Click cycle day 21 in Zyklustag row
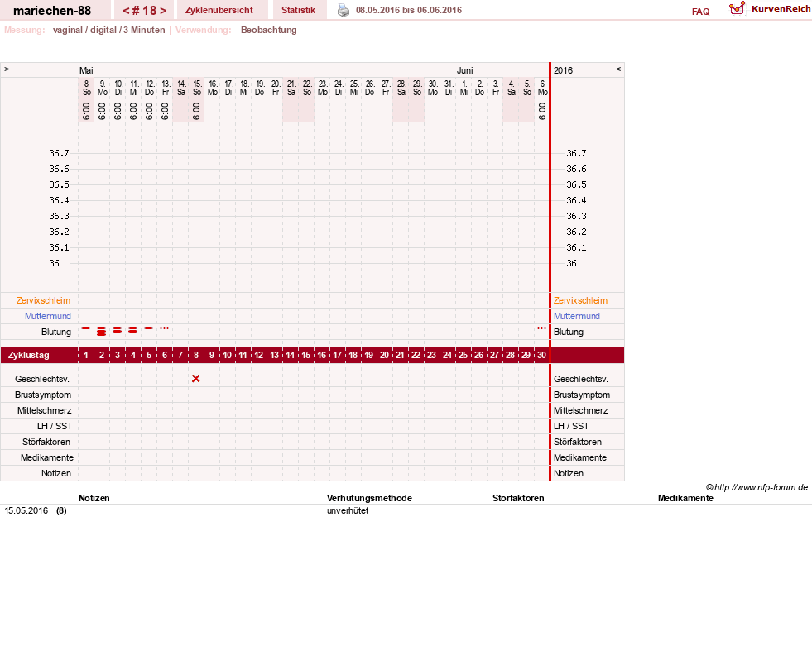The image size is (812, 646). click(x=401, y=355)
